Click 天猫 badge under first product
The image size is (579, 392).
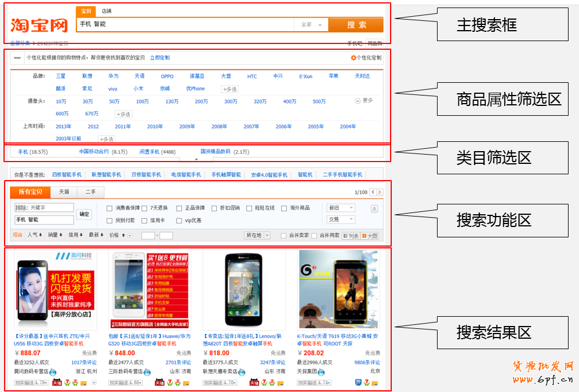click(57, 383)
